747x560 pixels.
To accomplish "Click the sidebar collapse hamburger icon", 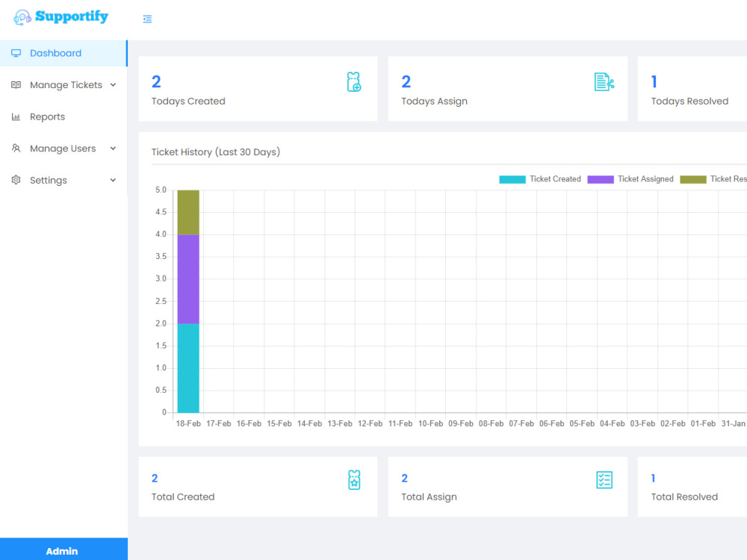I will [147, 19].
